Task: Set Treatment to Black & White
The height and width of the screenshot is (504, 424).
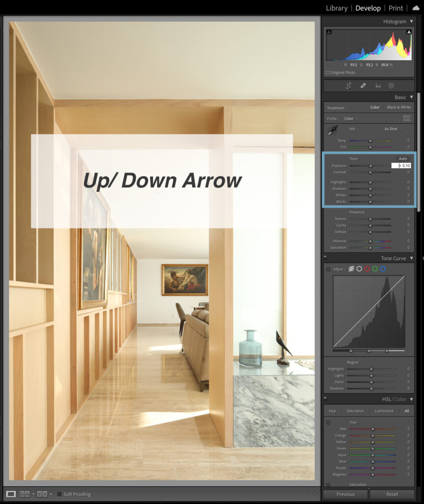Action: (399, 107)
